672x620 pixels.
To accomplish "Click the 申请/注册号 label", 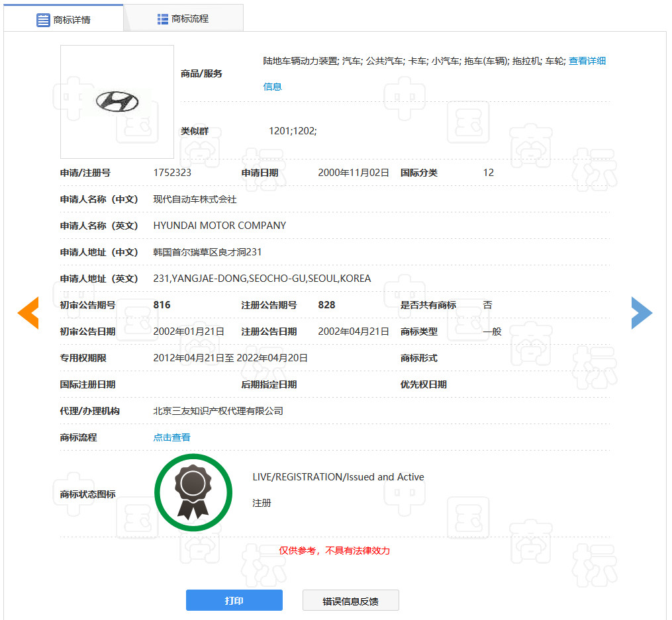I will click(x=85, y=173).
